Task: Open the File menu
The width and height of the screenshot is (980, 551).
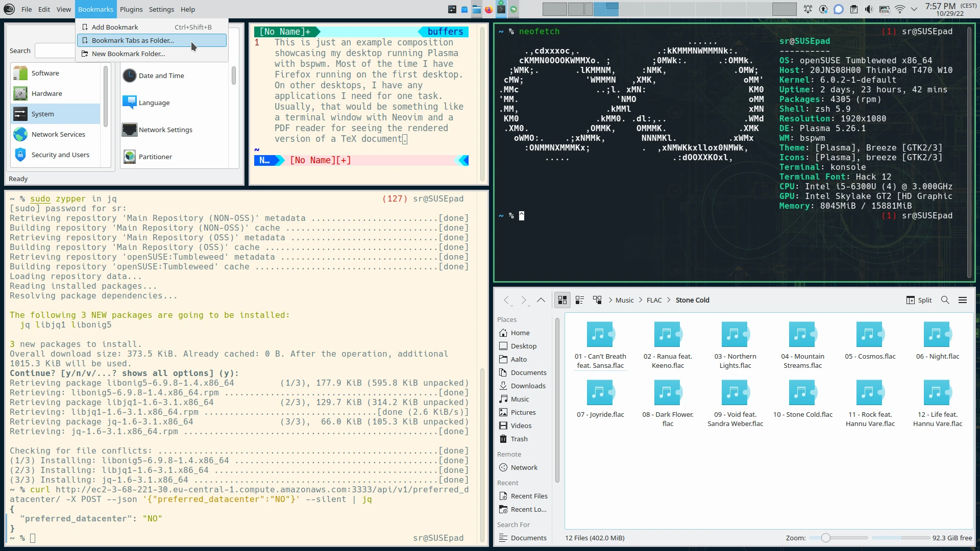Action: coord(27,9)
